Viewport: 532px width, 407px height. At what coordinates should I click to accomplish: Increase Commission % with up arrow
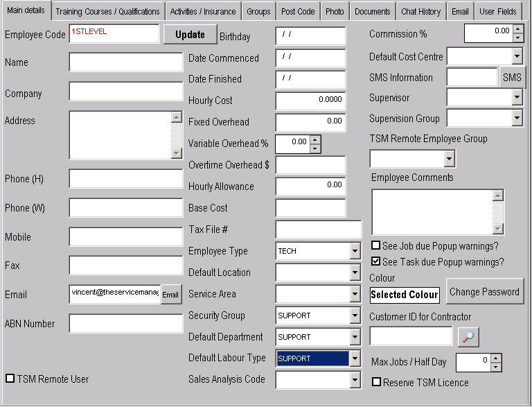click(518, 29)
